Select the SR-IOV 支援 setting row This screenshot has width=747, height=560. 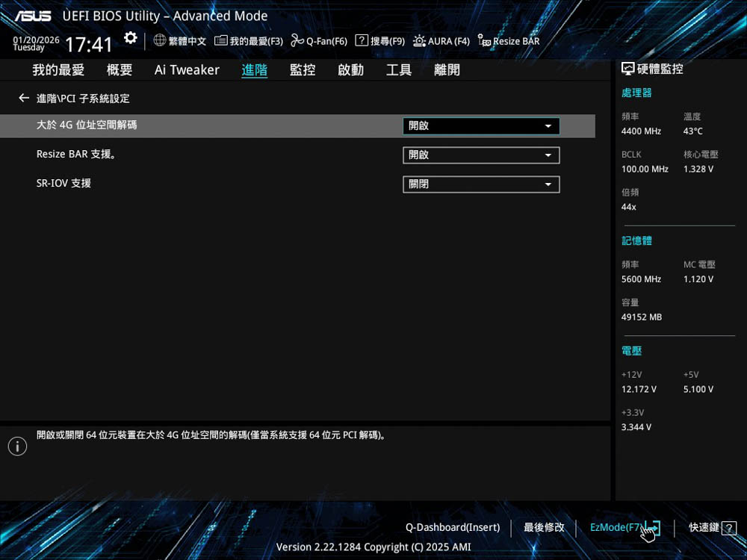pyautogui.click(x=64, y=184)
